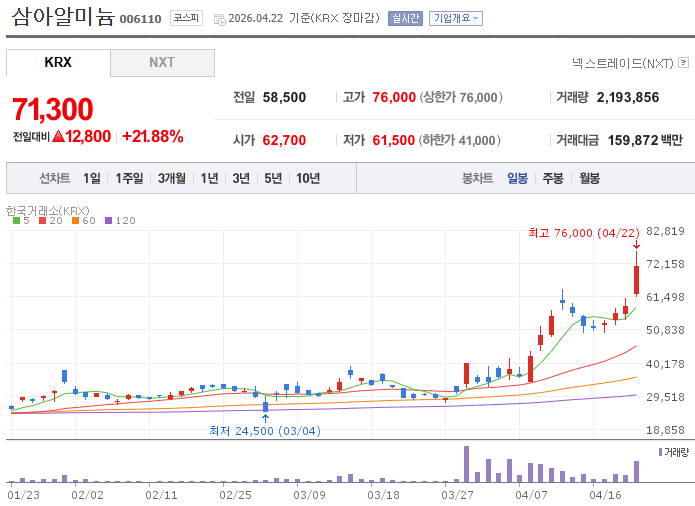Click the tallest volume bar near 03/27
695x506 pixels.
(x=466, y=464)
